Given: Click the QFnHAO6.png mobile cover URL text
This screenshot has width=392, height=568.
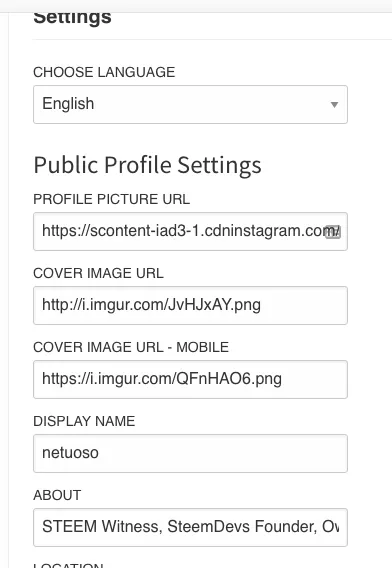Looking at the screenshot, I should coord(162,379).
